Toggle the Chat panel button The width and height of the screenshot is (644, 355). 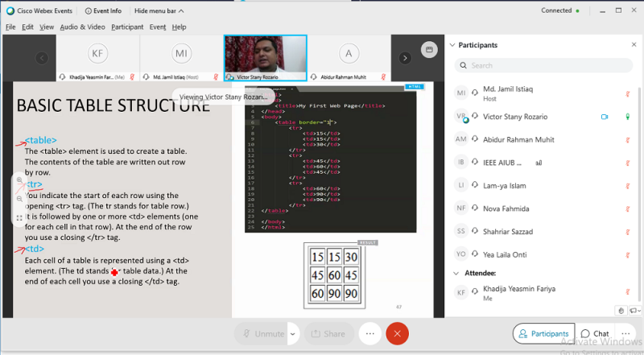coord(594,333)
